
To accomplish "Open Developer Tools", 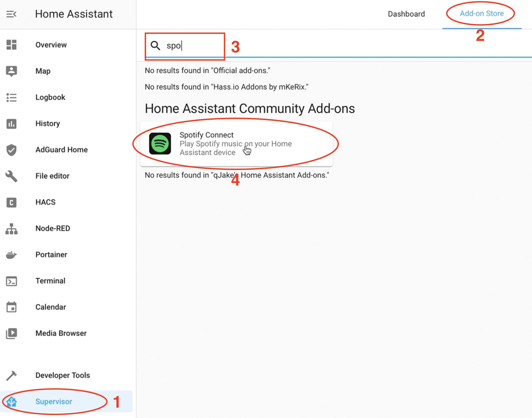I will point(66,375).
